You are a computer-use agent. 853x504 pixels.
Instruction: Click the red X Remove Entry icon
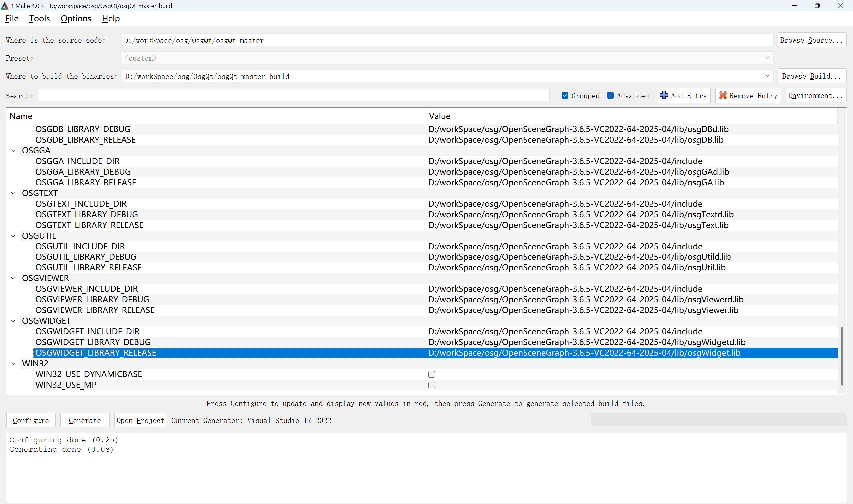(x=723, y=95)
